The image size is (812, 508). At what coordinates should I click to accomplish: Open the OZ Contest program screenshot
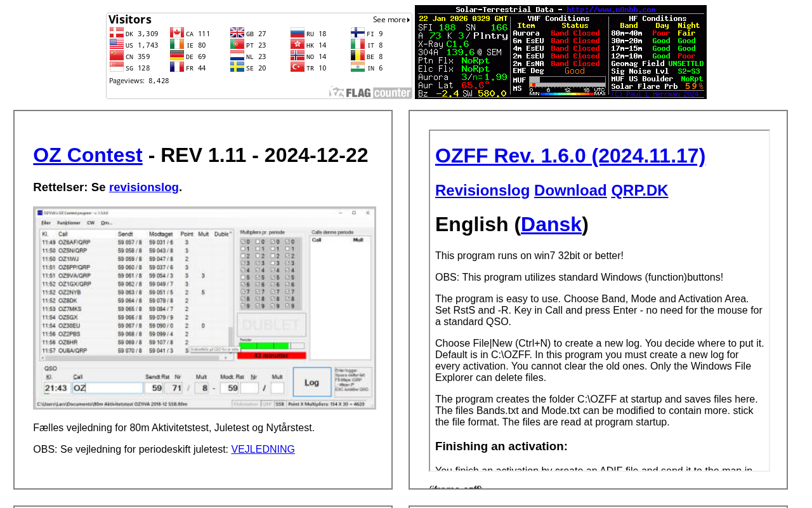pos(204,308)
